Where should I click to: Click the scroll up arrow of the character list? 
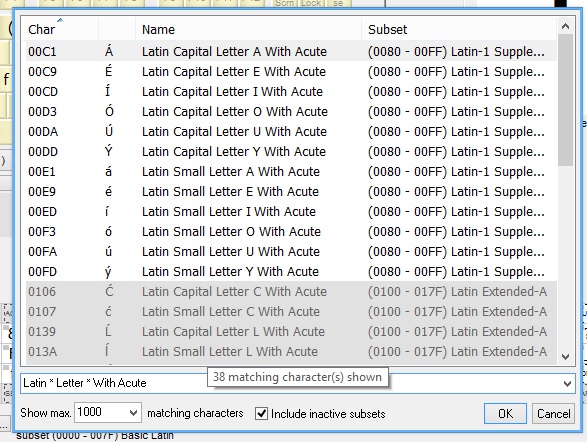[x=565, y=26]
